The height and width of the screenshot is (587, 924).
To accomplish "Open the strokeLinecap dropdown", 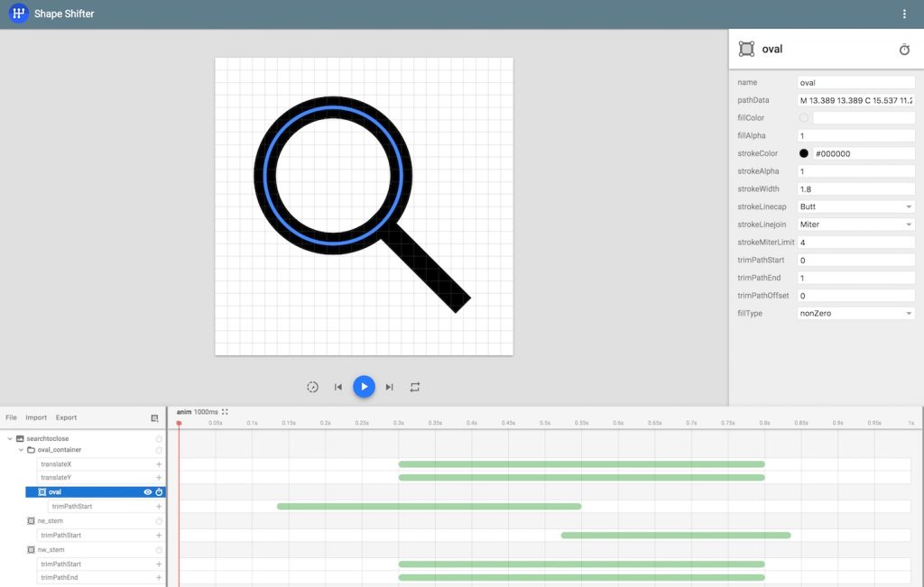I will point(855,206).
